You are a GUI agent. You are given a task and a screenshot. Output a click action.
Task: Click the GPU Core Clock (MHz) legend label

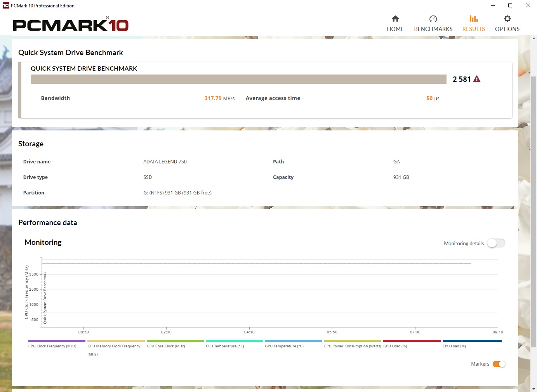pyautogui.click(x=166, y=346)
